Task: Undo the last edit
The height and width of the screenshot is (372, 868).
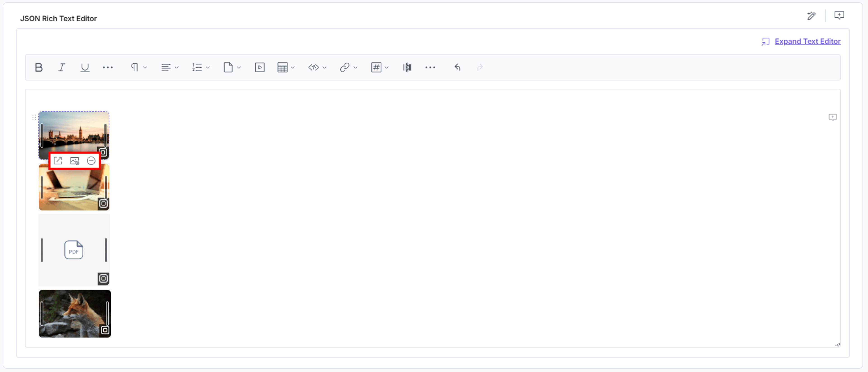Action: 457,67
